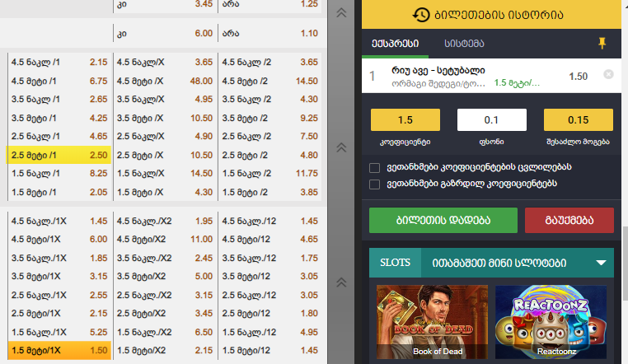
Task: Open the Book of Dead slot thumbnail
Action: tap(432, 322)
